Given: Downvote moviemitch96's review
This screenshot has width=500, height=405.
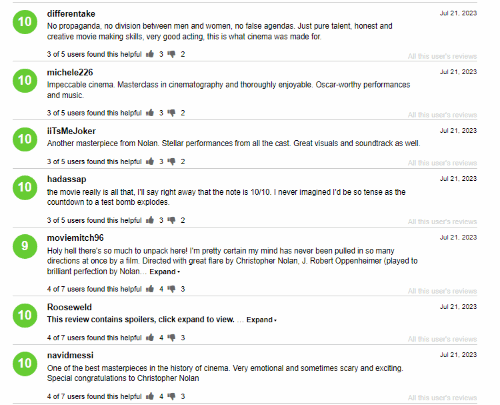Looking at the screenshot, I should tap(171, 289).
